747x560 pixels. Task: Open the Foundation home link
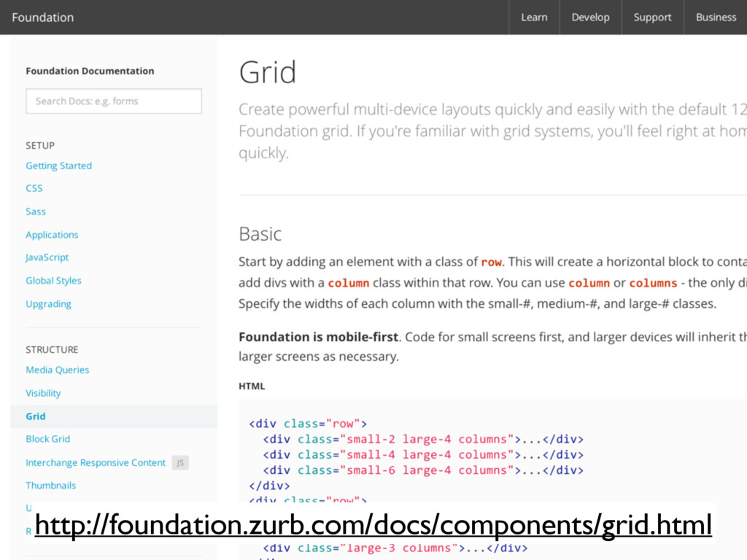pos(43,17)
